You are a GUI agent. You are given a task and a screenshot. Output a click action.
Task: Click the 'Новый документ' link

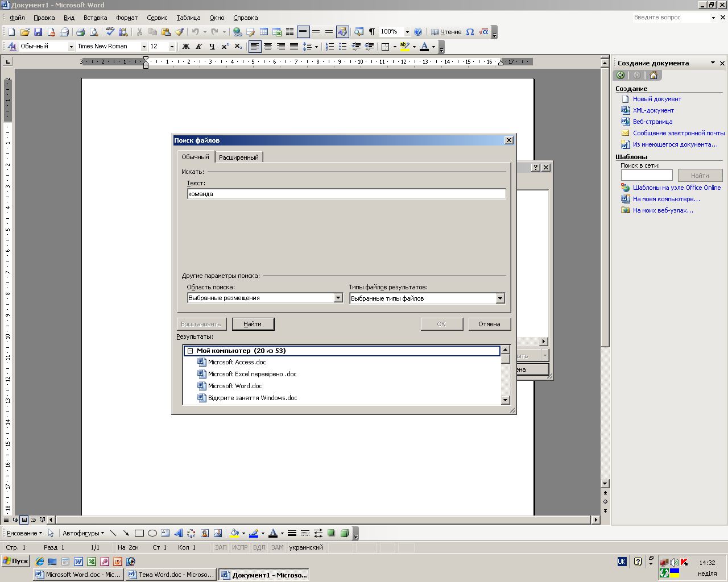tap(657, 99)
